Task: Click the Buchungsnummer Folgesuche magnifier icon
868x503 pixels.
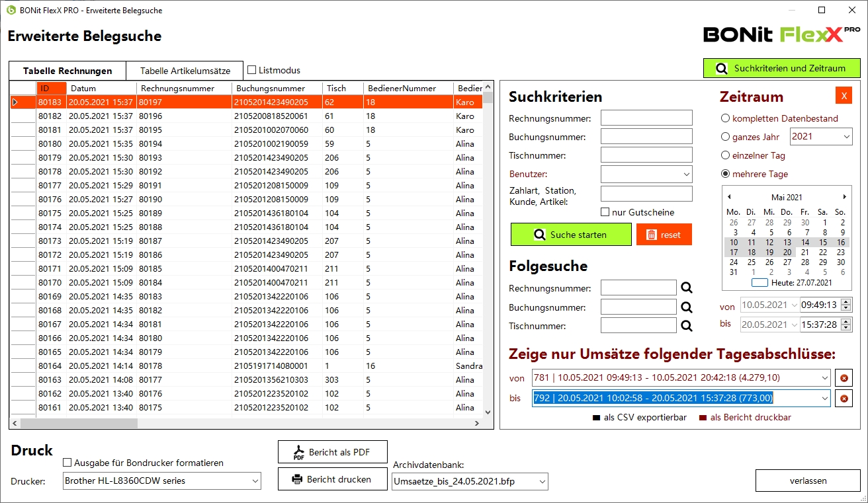Action: point(687,307)
